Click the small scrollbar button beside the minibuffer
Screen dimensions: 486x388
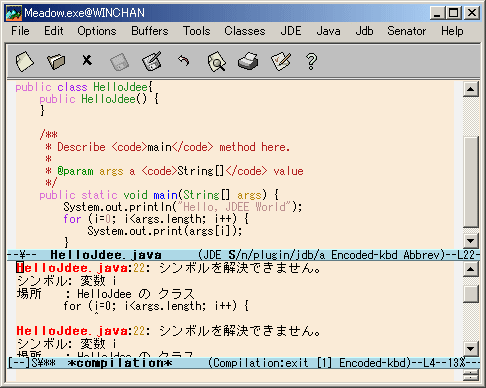(x=471, y=375)
